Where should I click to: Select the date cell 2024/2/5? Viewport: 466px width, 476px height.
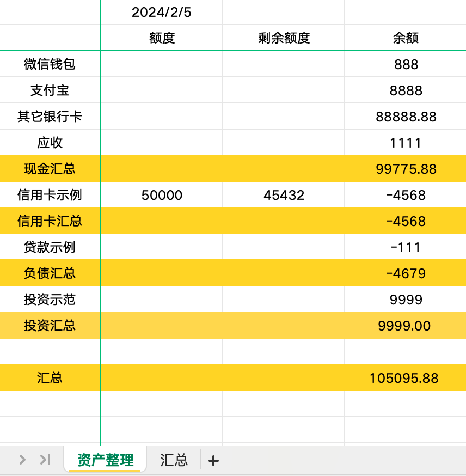(x=162, y=12)
